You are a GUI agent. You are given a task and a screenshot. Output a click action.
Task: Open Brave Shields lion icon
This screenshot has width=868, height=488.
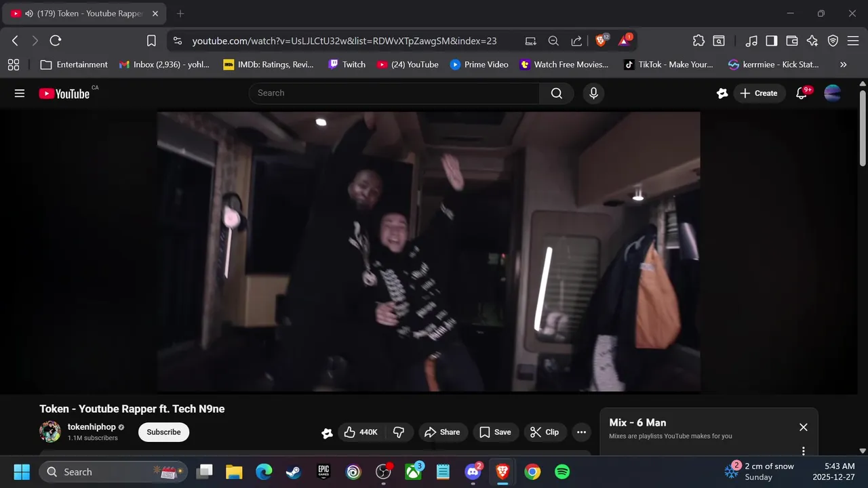[601, 41]
